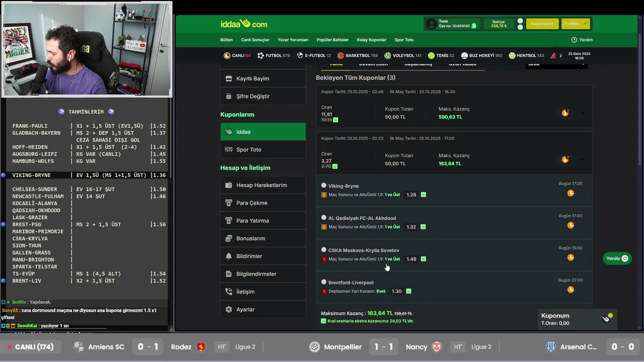
Task: Open Canlı Sonuçlar menu item
Action: [x=255, y=40]
